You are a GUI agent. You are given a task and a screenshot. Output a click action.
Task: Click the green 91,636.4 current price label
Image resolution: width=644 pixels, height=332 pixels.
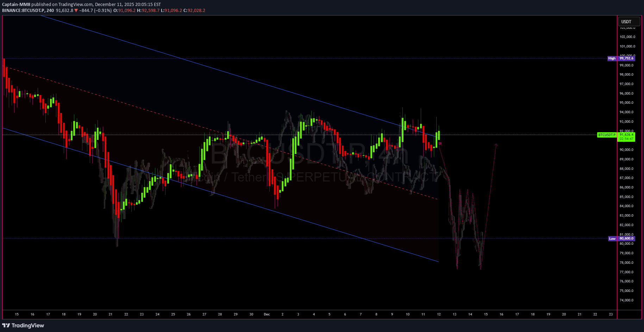pyautogui.click(x=626, y=135)
